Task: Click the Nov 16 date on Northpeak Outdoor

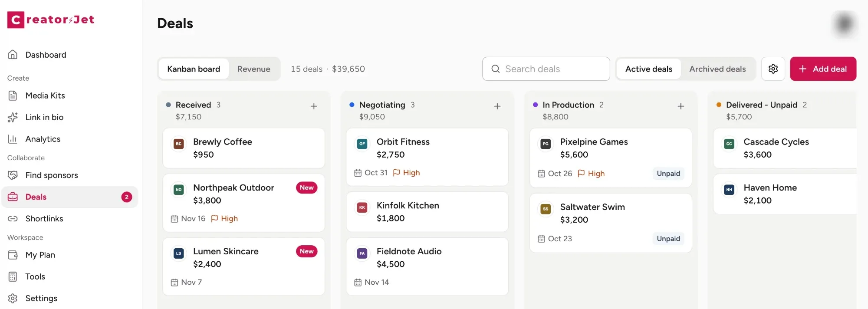Action: click(x=188, y=219)
